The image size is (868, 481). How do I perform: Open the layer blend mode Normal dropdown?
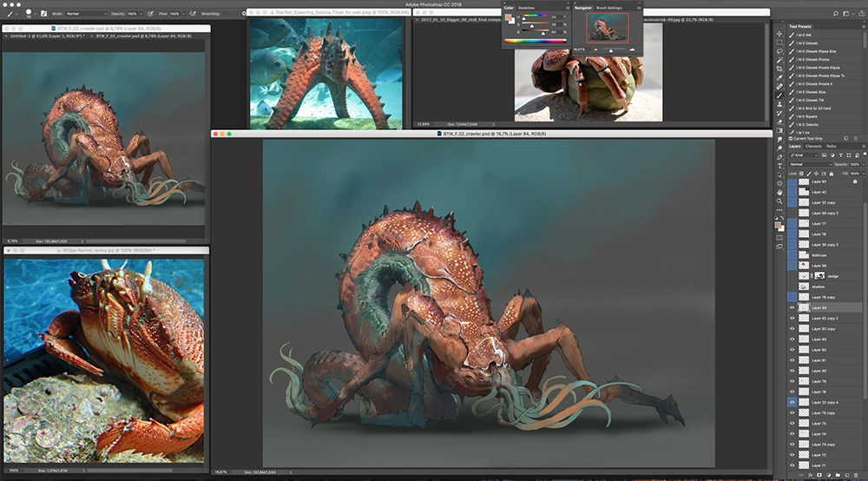point(811,164)
